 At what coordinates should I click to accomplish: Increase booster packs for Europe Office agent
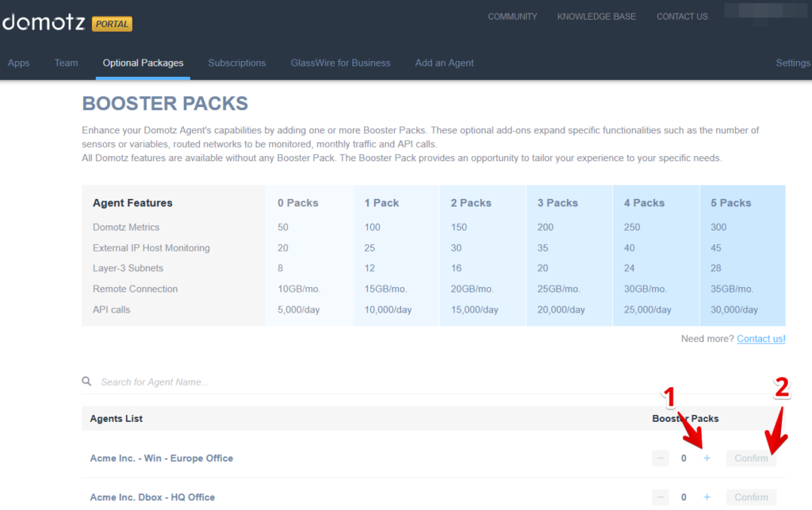(x=707, y=458)
